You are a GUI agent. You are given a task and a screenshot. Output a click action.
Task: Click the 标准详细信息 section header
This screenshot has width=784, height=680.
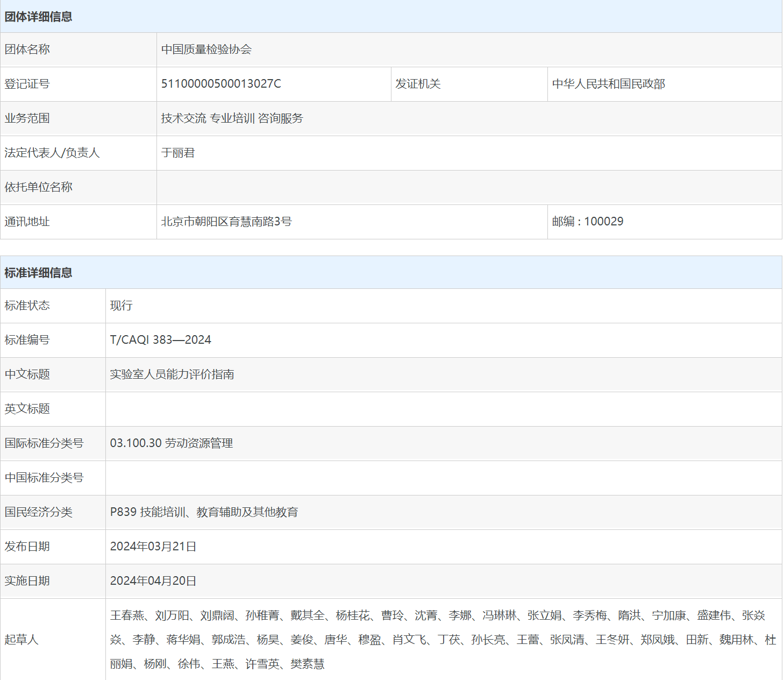pos(391,272)
